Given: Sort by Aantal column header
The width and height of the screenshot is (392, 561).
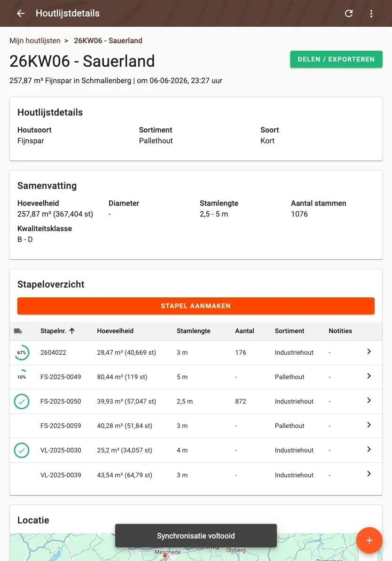Looking at the screenshot, I should (x=244, y=331).
